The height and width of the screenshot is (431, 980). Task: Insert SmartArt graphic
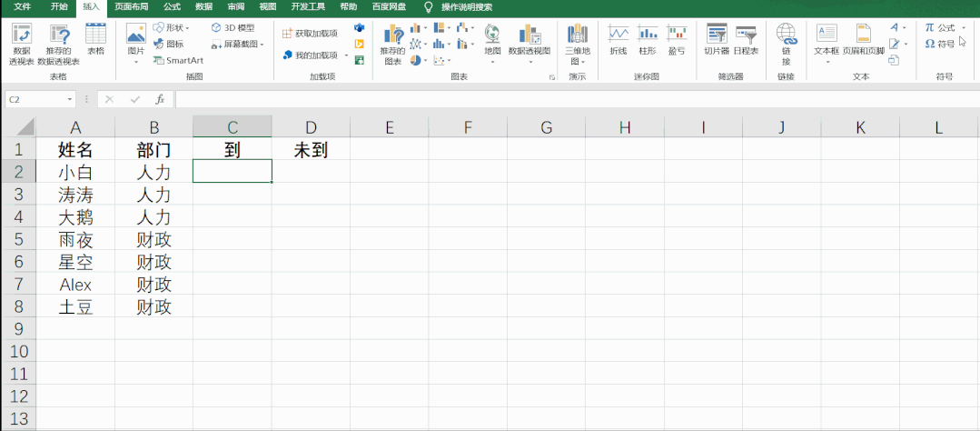pos(178,60)
